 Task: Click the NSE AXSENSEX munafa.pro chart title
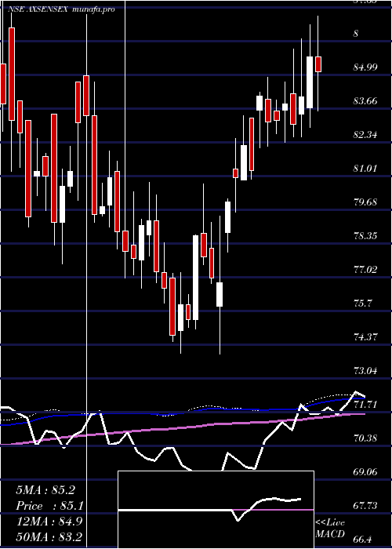click(62, 9)
